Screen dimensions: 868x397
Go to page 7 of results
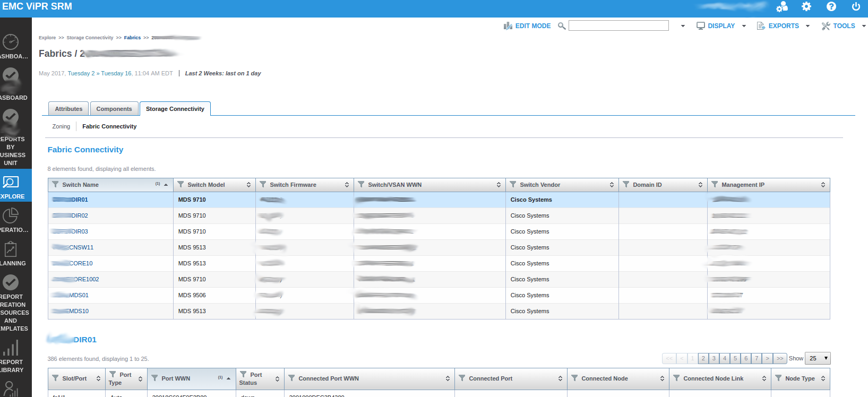pos(757,358)
